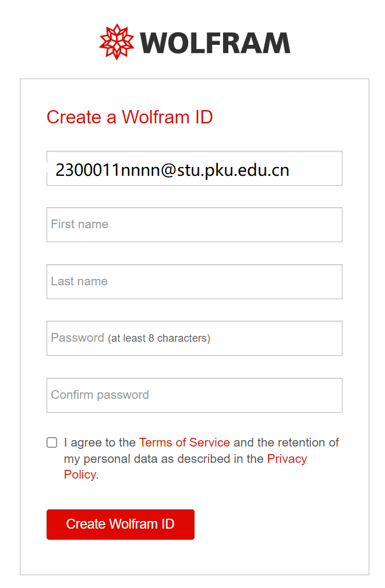Select the Last name field

(195, 282)
